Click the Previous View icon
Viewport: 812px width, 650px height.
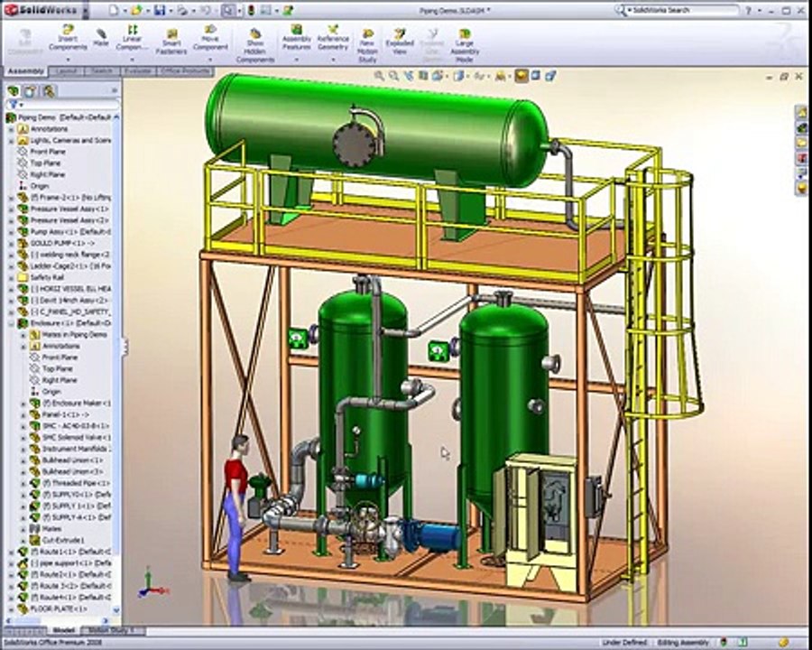tap(409, 76)
